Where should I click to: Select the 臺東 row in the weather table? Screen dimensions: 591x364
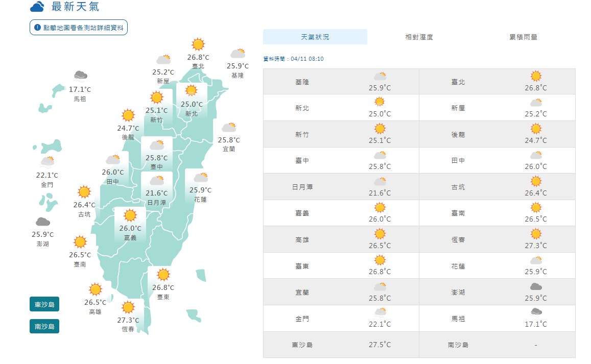(x=341, y=266)
